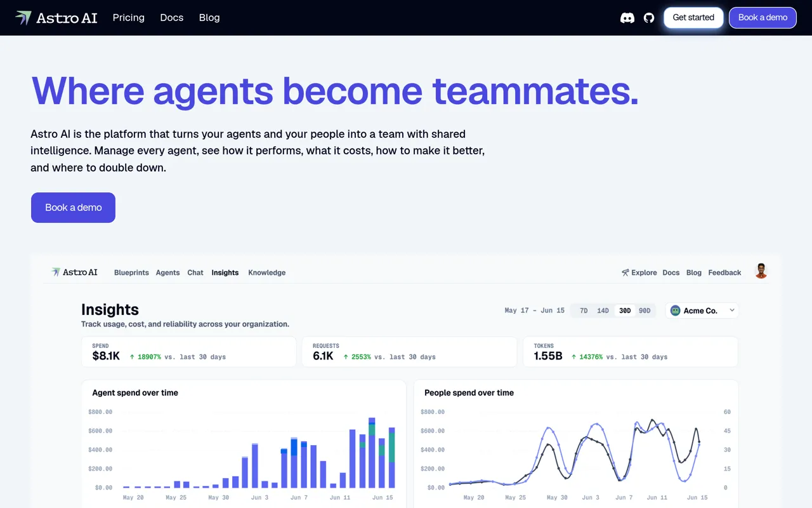The image size is (812, 508).
Task: Click the Where agents become teammates headline
Action: [x=334, y=90]
